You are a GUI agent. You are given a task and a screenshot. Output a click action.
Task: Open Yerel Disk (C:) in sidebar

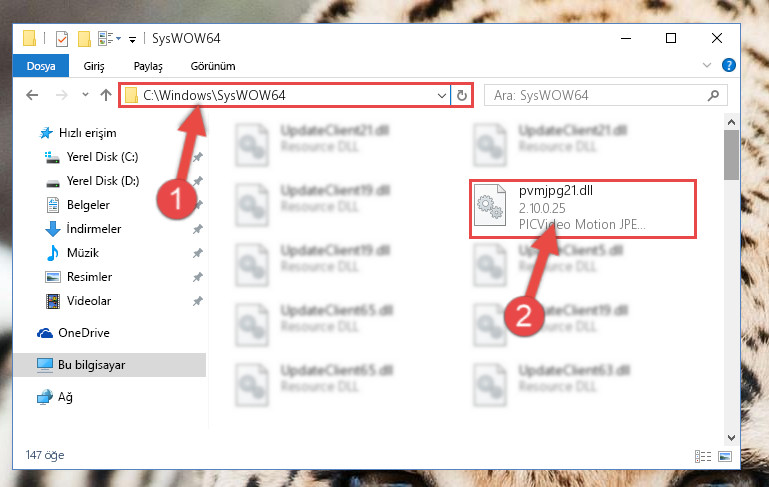click(x=102, y=157)
